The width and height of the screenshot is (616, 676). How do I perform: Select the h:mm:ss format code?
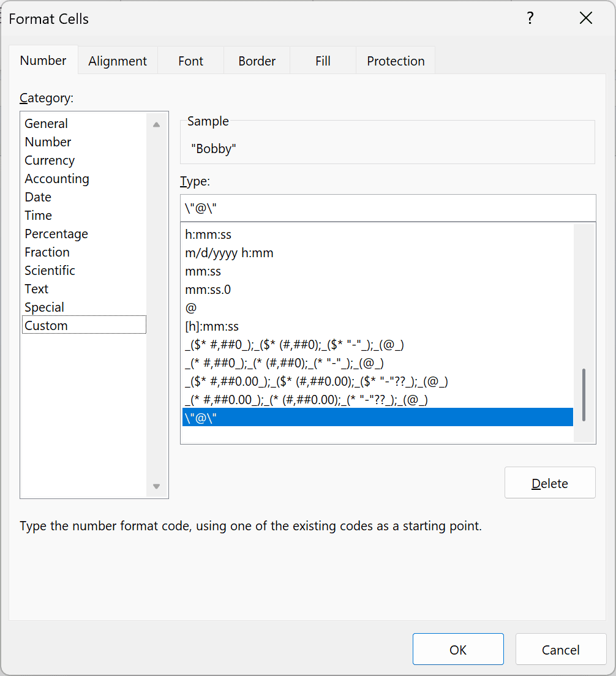pyautogui.click(x=378, y=235)
